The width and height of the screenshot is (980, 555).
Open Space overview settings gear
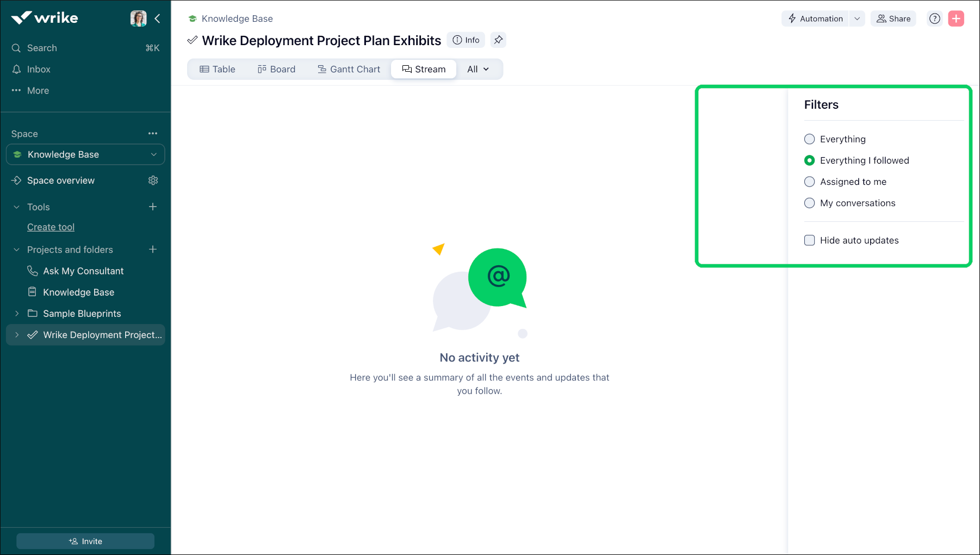pos(153,180)
